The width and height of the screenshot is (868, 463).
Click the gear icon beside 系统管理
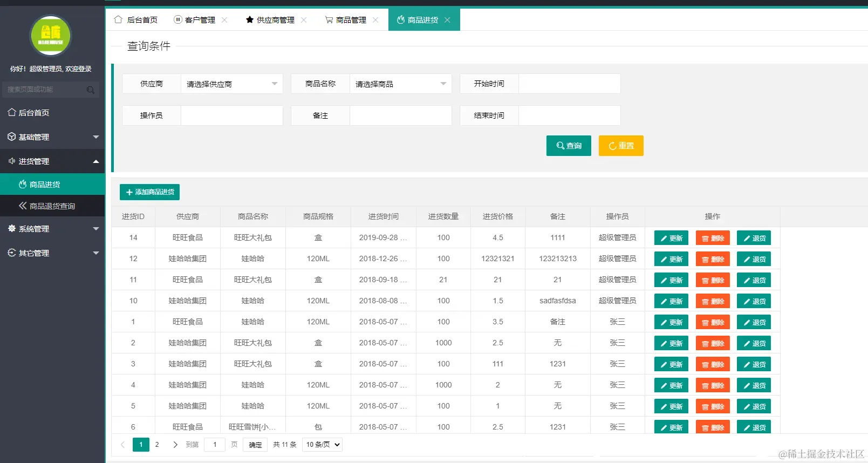click(x=12, y=228)
